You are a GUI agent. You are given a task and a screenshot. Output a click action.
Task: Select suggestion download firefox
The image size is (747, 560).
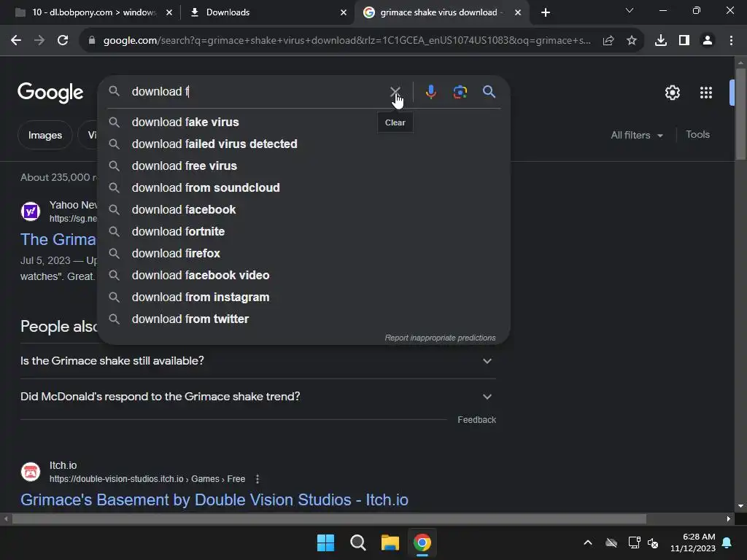tap(303, 253)
